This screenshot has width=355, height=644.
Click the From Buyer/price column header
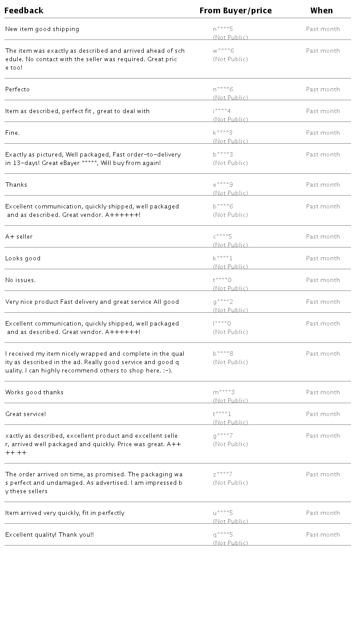pyautogui.click(x=235, y=11)
